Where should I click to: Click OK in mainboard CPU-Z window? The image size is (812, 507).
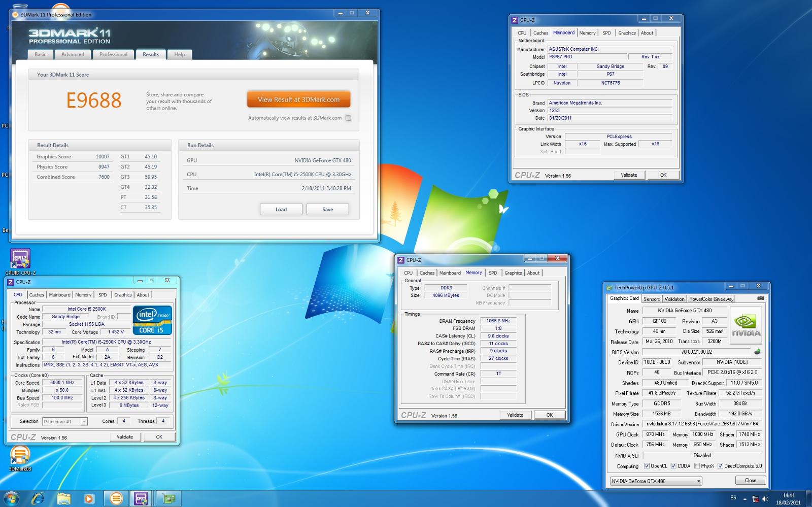[x=663, y=175]
